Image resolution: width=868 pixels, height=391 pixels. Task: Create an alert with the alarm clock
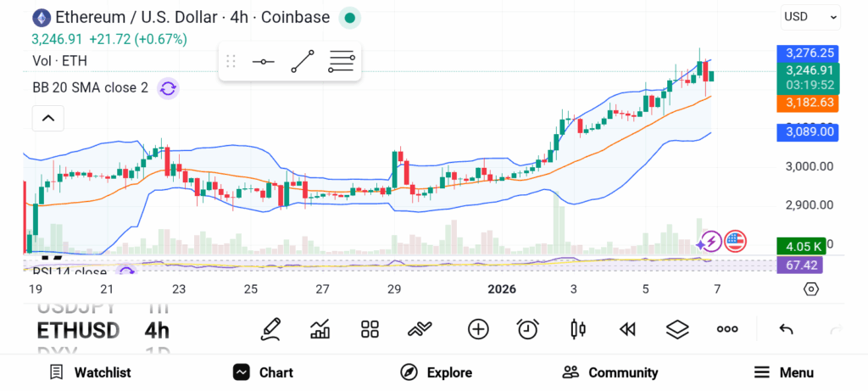point(528,329)
